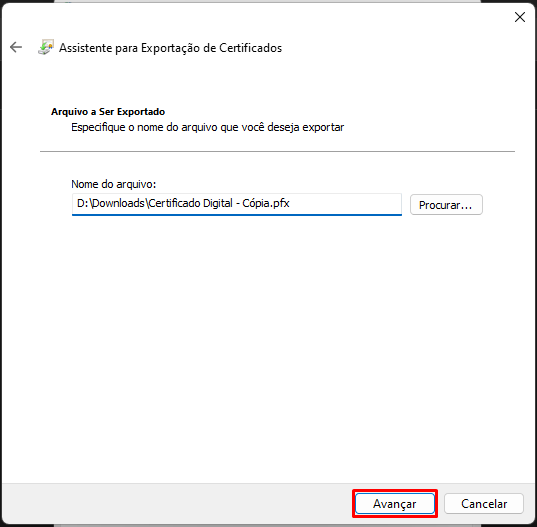The height and width of the screenshot is (527, 537).
Task: Click the 'Especifique o nome do arquivo' description text
Action: tap(208, 127)
